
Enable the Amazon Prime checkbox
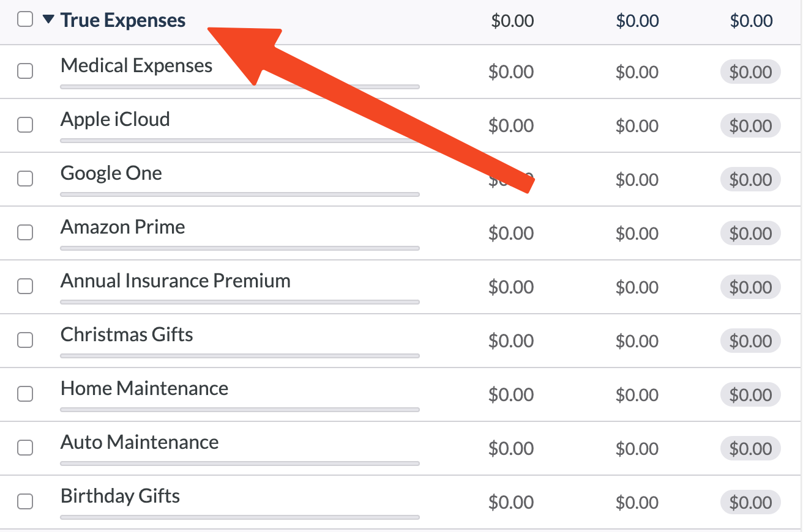(24, 232)
